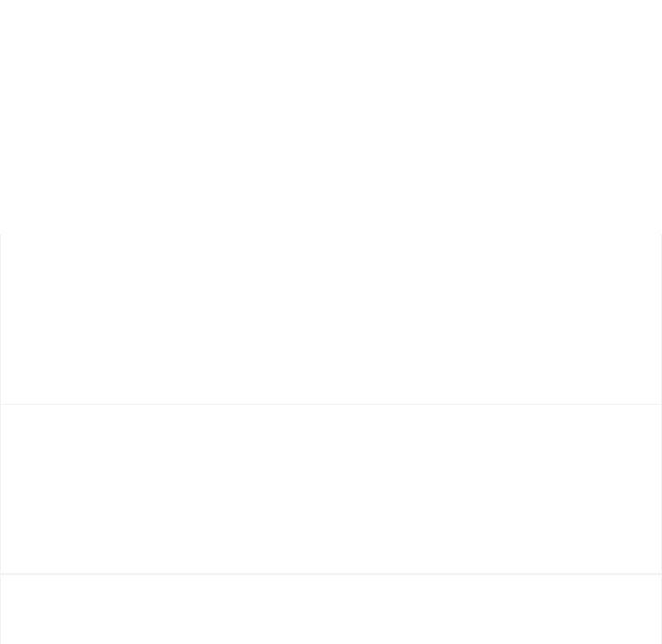Select the partially visible third empty row

[331, 609]
